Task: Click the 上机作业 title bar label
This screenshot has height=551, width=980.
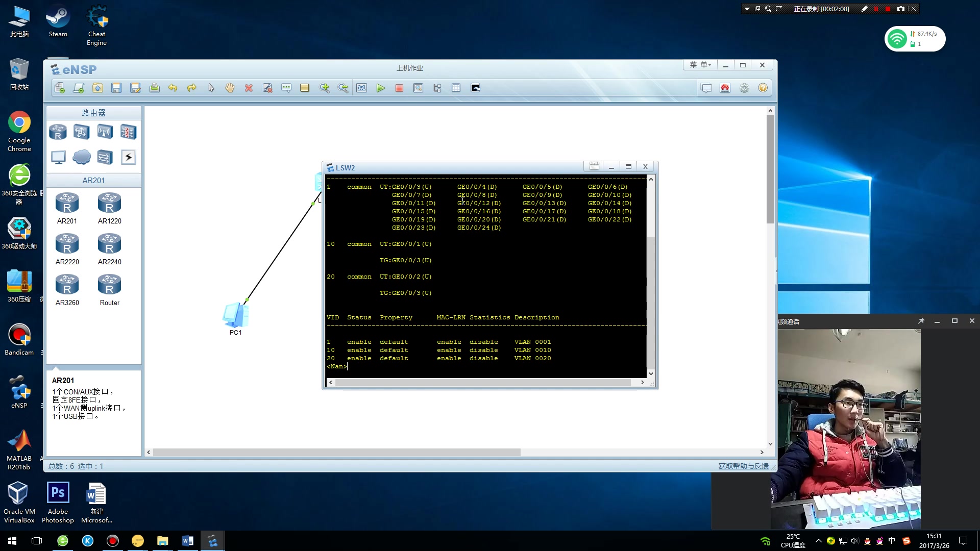Action: click(408, 67)
